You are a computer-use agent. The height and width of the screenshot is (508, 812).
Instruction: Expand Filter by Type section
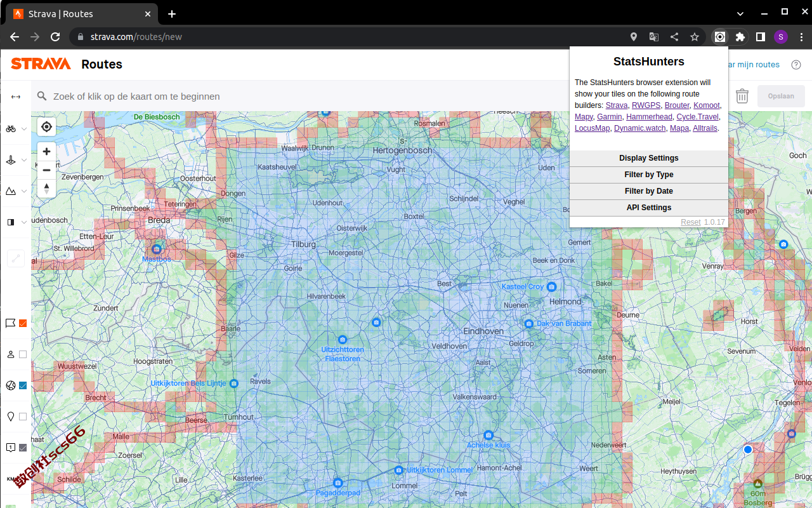[x=649, y=175]
